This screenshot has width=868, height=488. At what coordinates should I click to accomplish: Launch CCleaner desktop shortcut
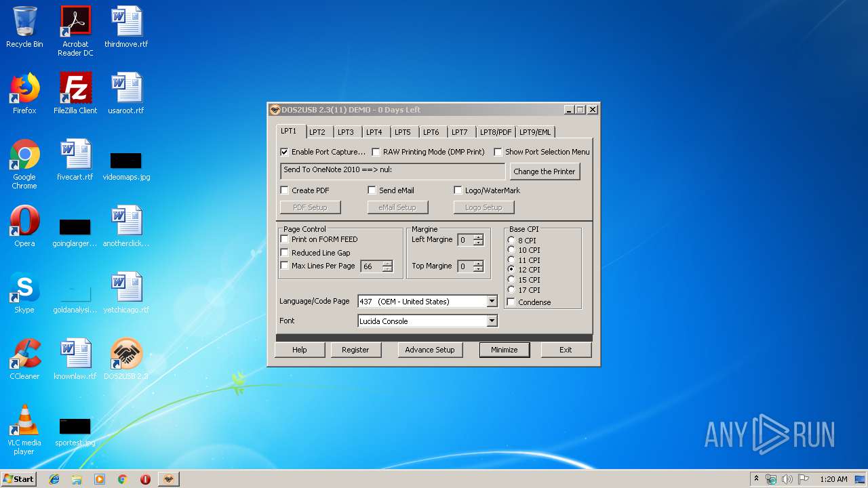pyautogui.click(x=24, y=359)
